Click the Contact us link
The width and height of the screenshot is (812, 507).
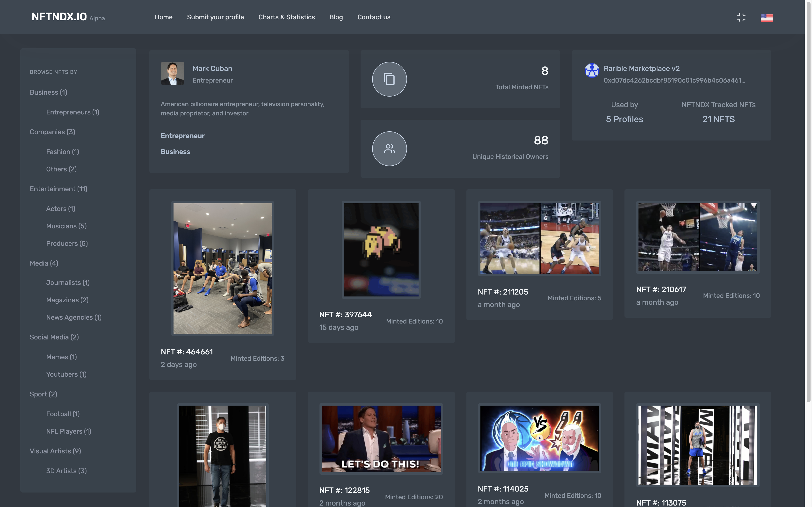click(x=373, y=17)
